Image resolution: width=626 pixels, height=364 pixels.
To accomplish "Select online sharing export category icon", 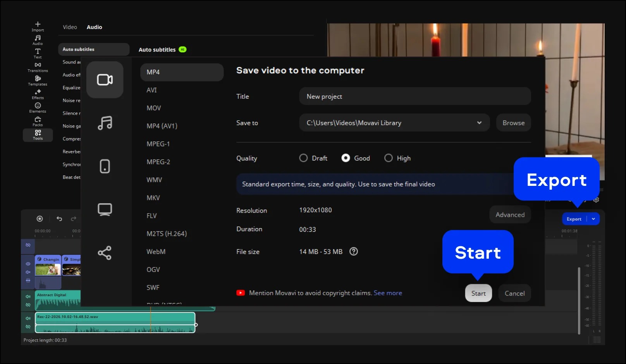I will pos(105,253).
